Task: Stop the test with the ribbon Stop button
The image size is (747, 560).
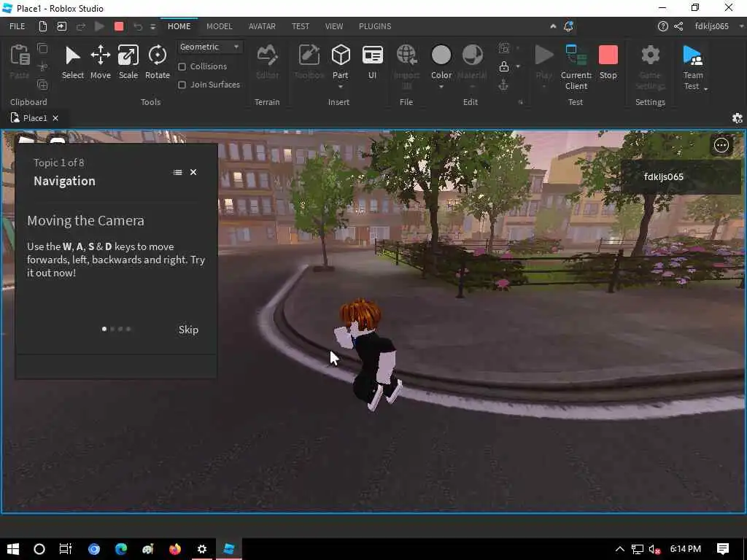Action: tap(608, 55)
